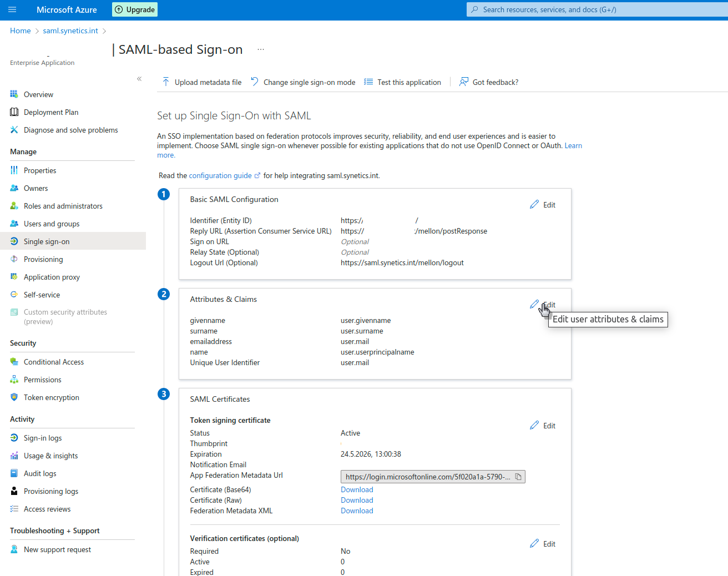This screenshot has width=728, height=576.
Task: Download Federation Metadata XML
Action: point(357,511)
